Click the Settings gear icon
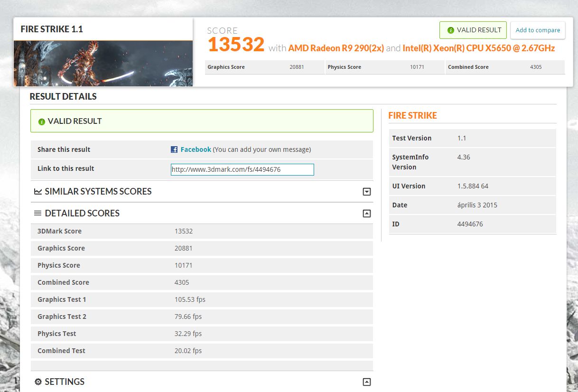 38,382
